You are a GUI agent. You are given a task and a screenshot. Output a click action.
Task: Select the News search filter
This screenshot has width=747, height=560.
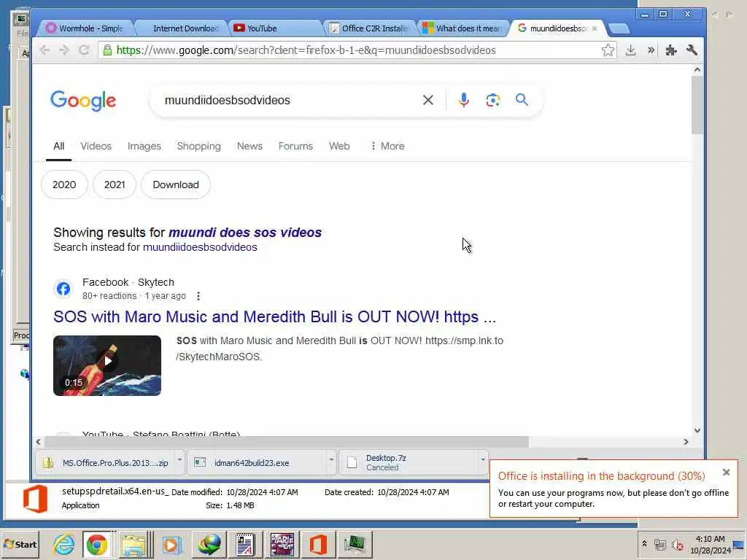pos(249,146)
